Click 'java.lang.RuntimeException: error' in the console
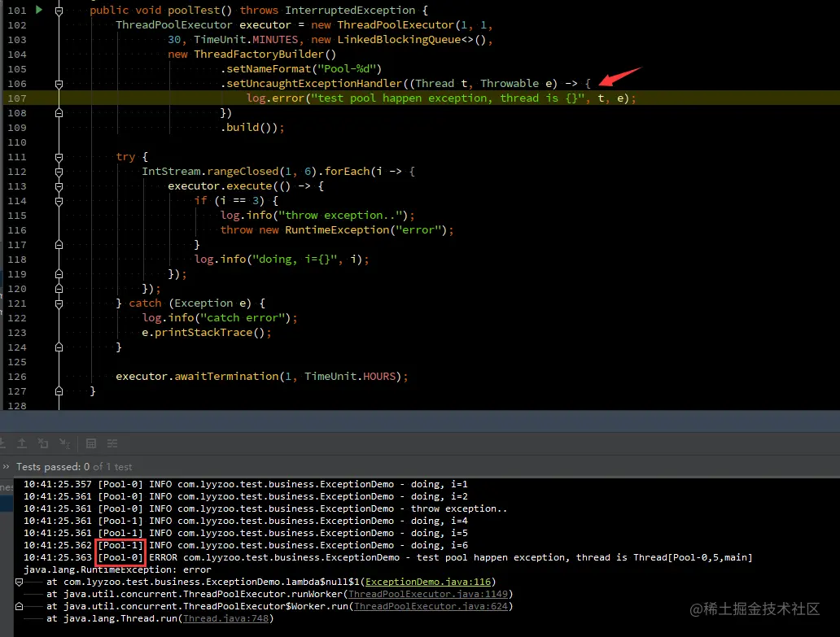This screenshot has width=840, height=637. click(117, 570)
